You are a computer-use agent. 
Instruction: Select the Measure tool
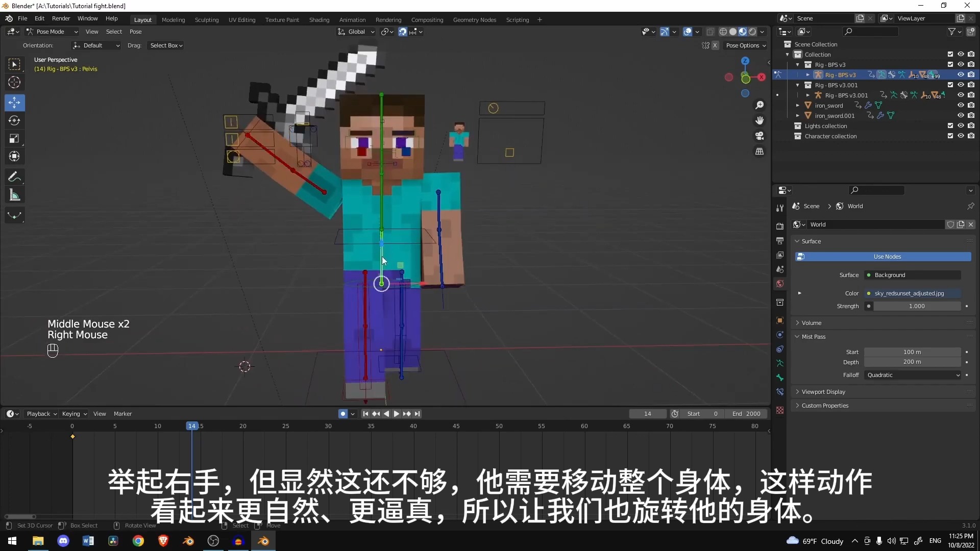[x=14, y=194]
